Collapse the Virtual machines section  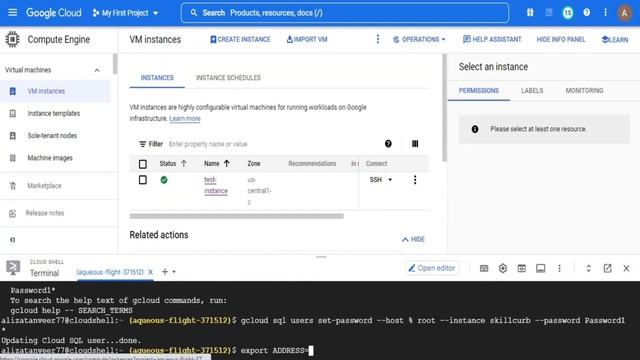coord(97,70)
